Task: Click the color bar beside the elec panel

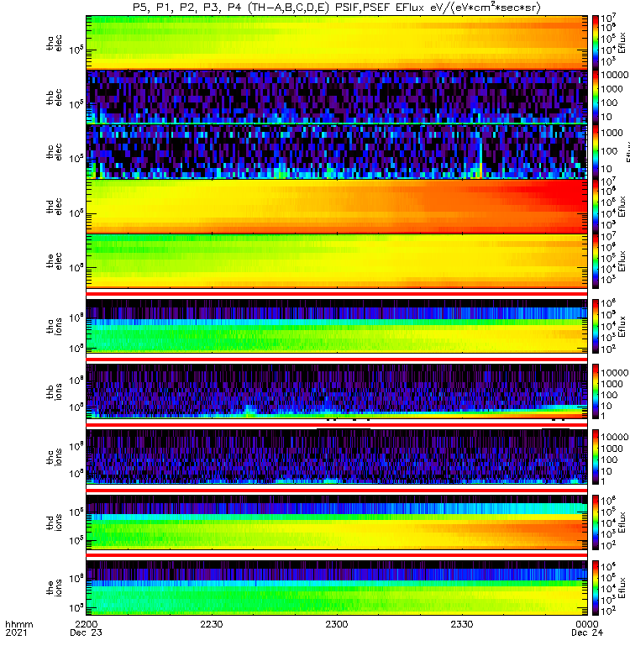Action: pyautogui.click(x=596, y=260)
